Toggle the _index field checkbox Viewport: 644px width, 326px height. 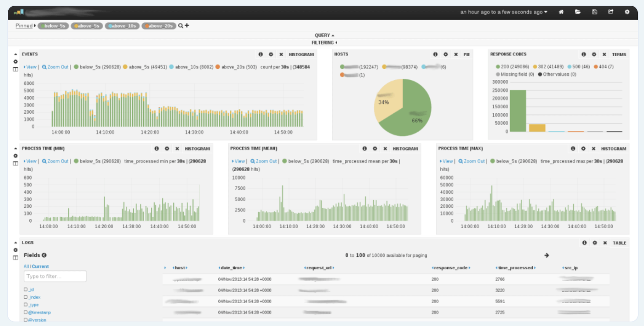pyautogui.click(x=26, y=297)
